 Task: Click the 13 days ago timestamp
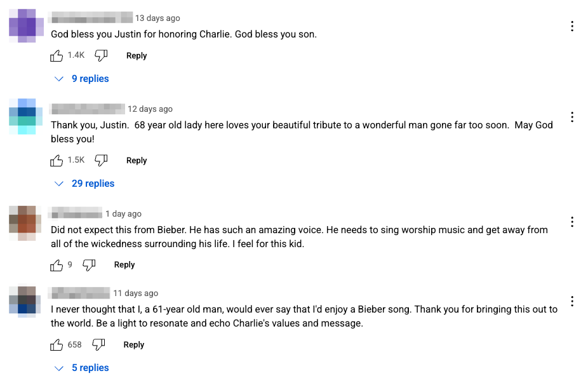coord(157,18)
